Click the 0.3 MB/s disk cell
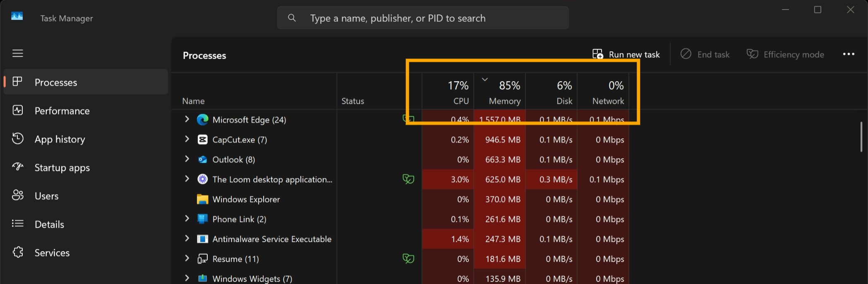This screenshot has height=284, width=868. pyautogui.click(x=551, y=179)
